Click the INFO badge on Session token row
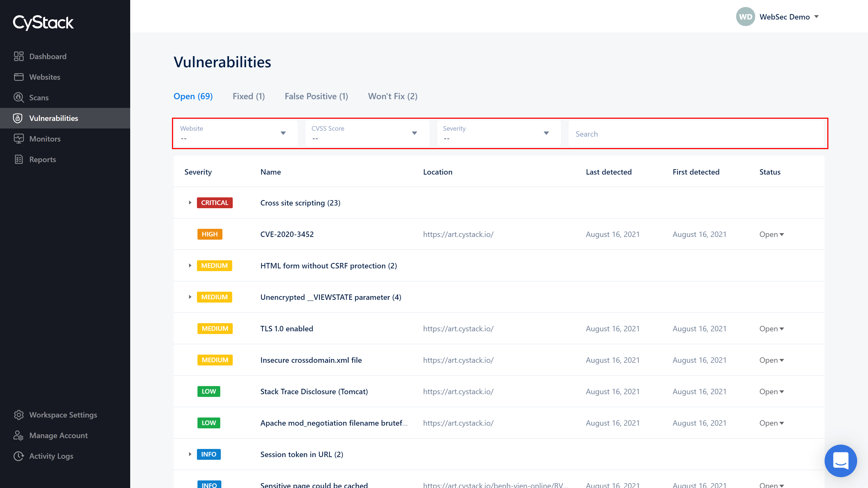868x488 pixels. click(x=209, y=454)
